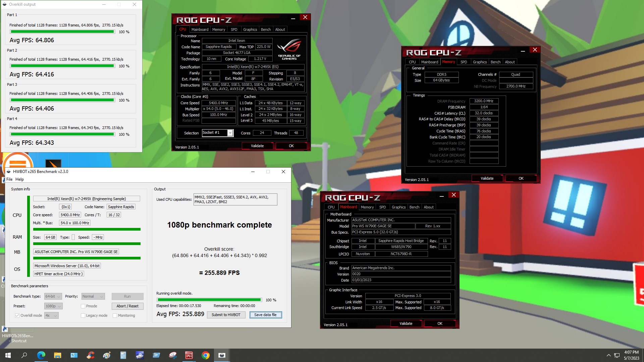
Task: Close the CPU-Z CPU window
Action: [x=305, y=17]
